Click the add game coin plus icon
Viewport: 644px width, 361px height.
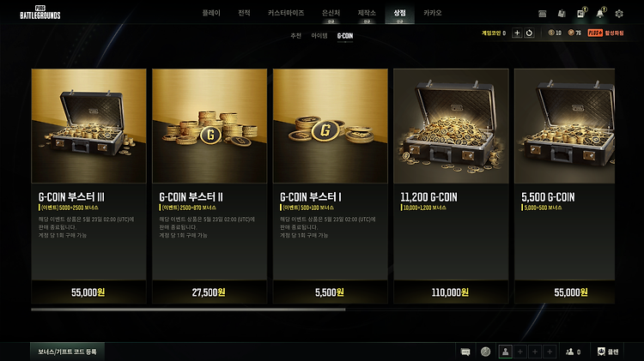(517, 33)
